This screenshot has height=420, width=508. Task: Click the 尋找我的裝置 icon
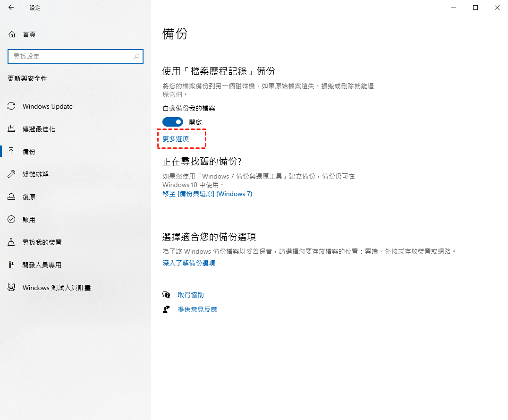pyautogui.click(x=12, y=242)
